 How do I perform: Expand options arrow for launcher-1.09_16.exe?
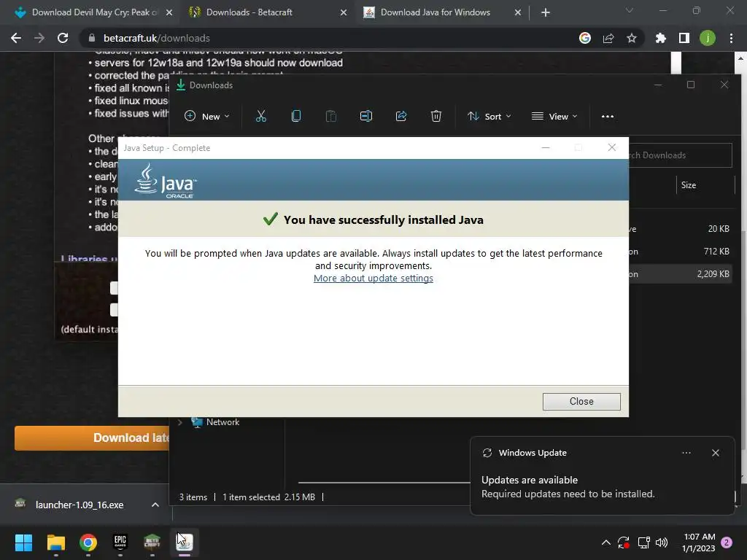(x=155, y=505)
